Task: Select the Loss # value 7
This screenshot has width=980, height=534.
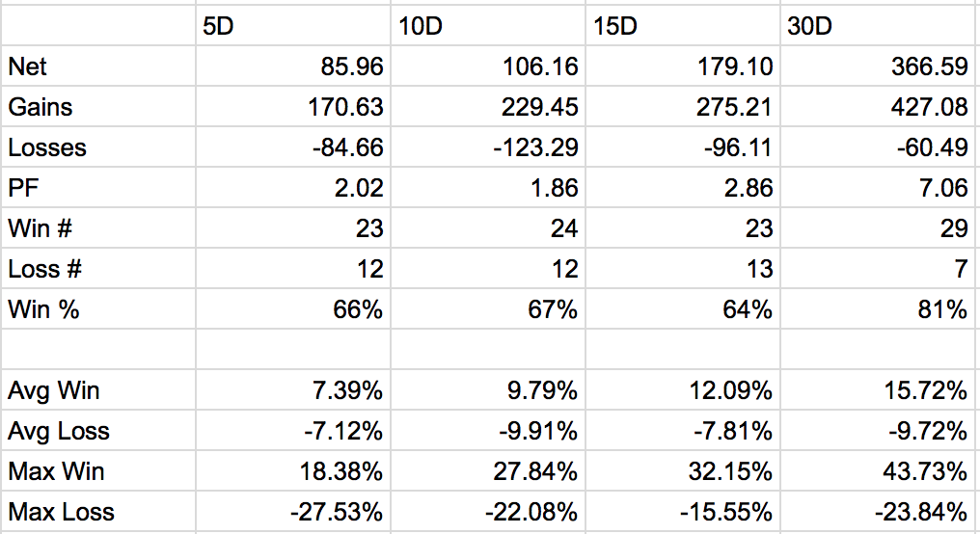Action: 880,269
